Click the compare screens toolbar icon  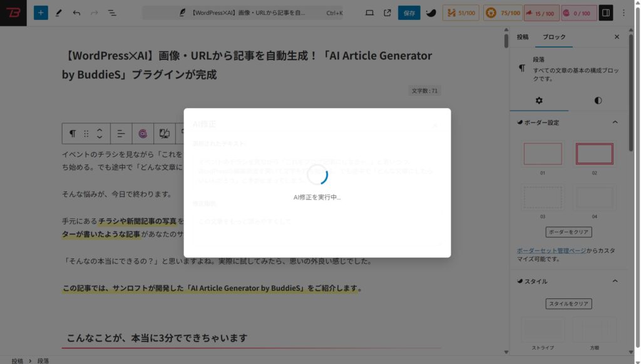(165, 134)
